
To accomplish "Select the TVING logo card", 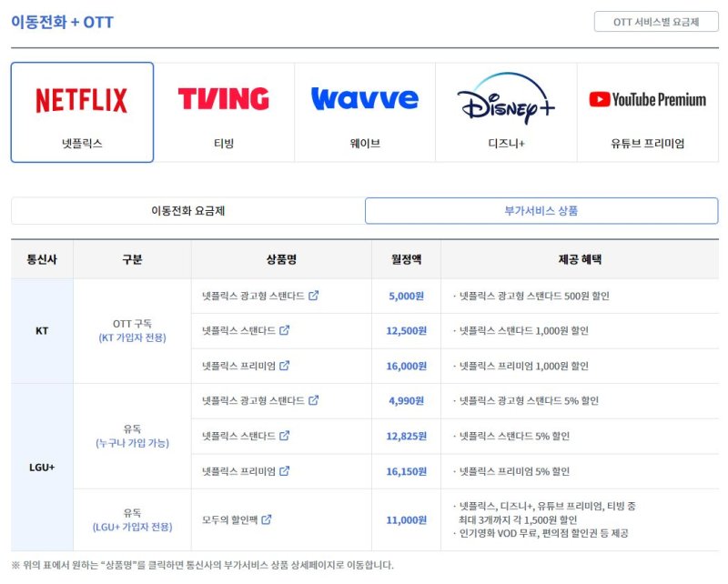I will (224, 112).
